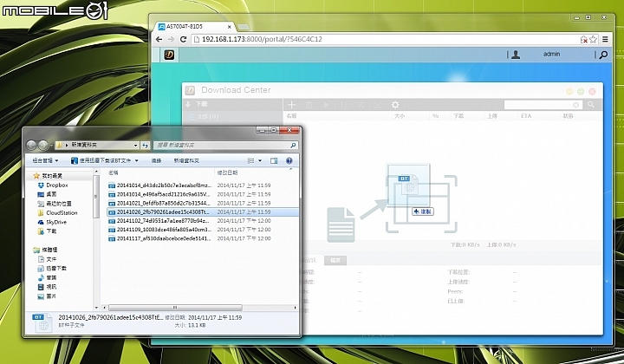Click the admin user silhouette icon
This screenshot has width=624, height=364.
[516, 55]
